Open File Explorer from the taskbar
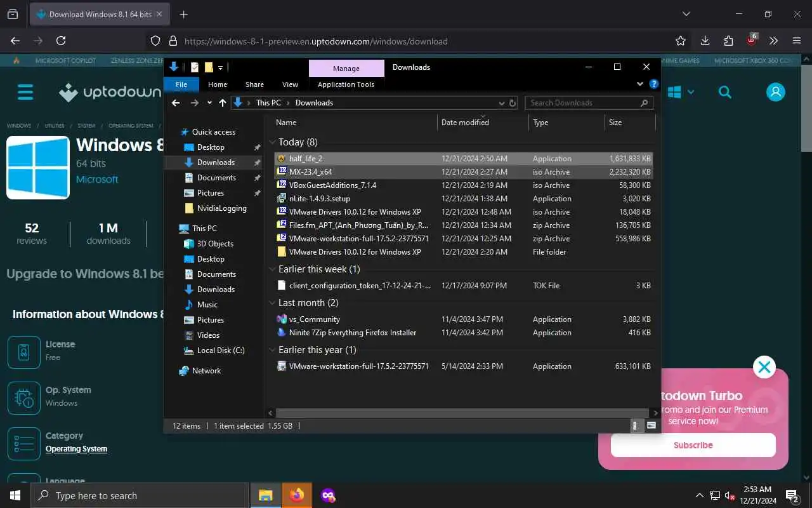 tap(265, 495)
